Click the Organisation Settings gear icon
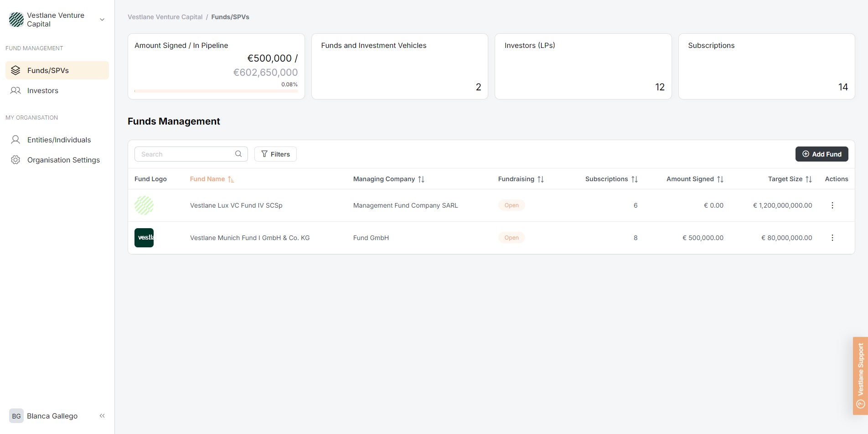Viewport: 868px width, 434px height. [15, 160]
